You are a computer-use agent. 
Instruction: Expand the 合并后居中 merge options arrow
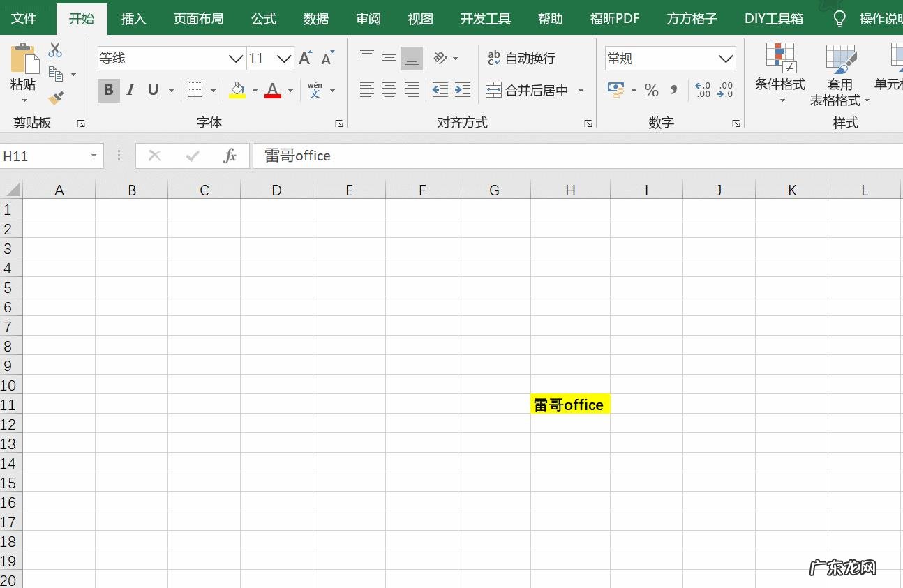[x=581, y=89]
